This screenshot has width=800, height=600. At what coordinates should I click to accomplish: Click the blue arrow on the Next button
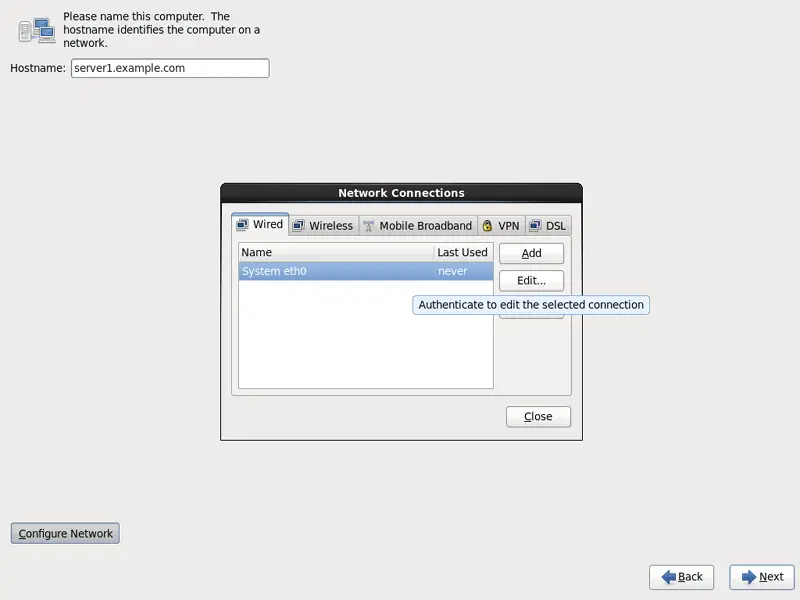748,577
